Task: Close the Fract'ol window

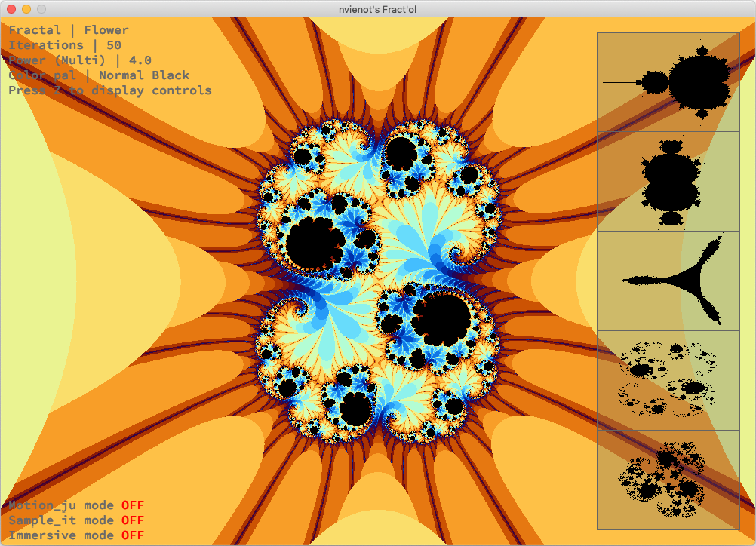Action: pos(11,9)
